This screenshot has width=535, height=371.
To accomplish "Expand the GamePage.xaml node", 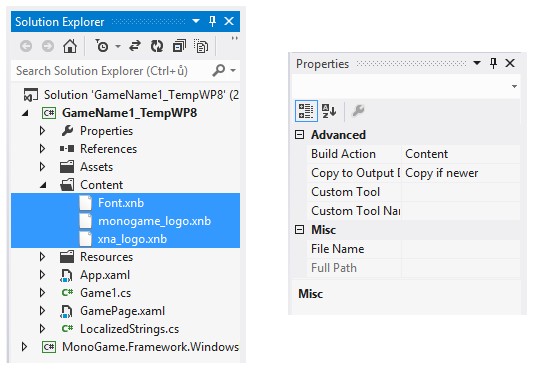I will 42,311.
